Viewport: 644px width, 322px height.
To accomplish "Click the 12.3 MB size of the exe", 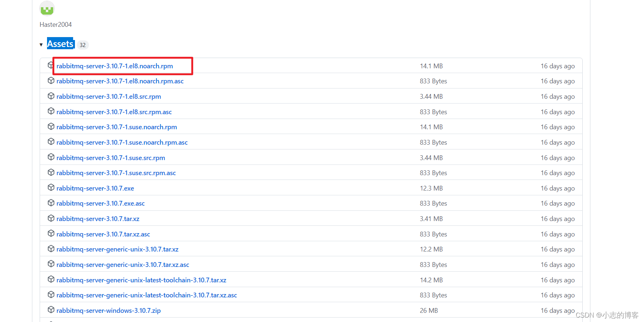I will [431, 188].
